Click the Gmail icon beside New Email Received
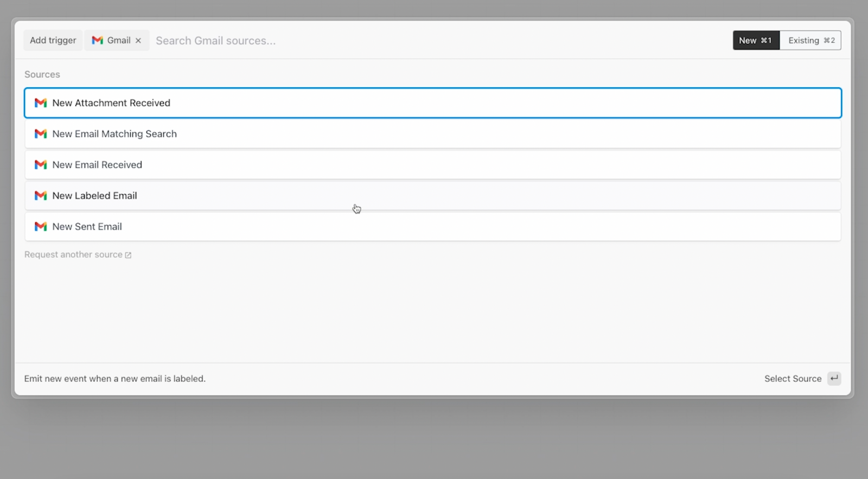 click(41, 165)
